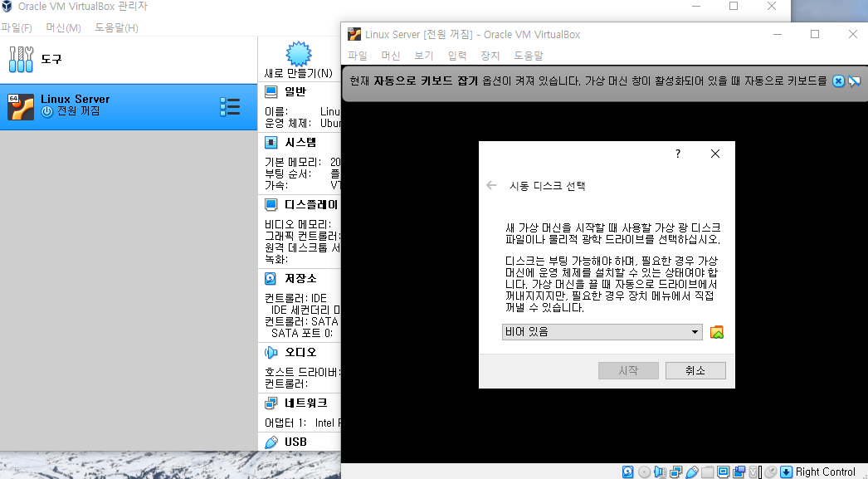
Task: Click the help question mark in dialog
Action: point(678,154)
